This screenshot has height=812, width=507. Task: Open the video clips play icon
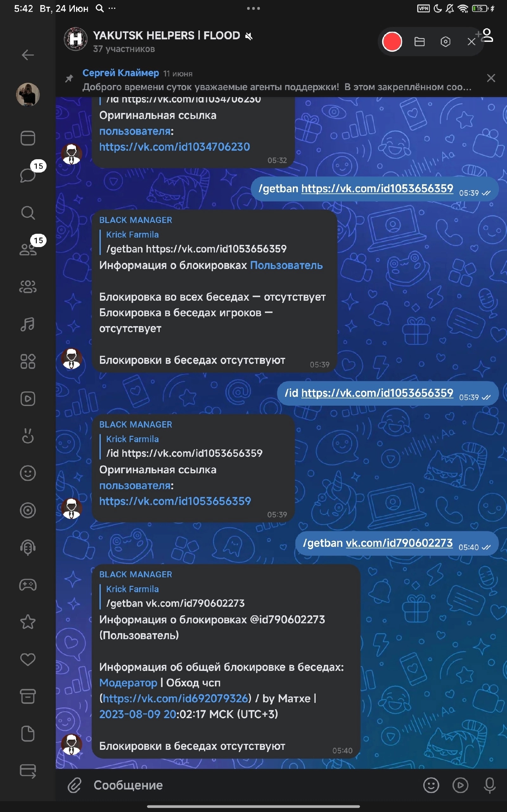point(28,399)
